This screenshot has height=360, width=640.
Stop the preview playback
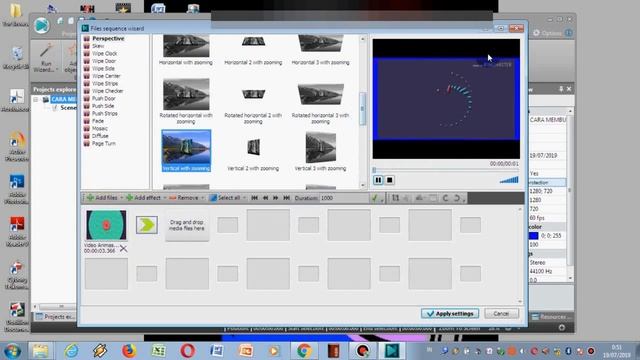click(x=390, y=180)
